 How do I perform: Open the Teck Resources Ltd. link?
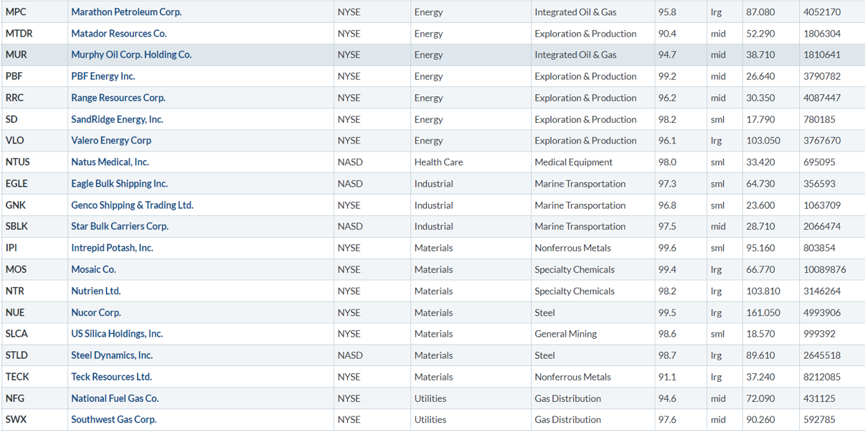111,377
